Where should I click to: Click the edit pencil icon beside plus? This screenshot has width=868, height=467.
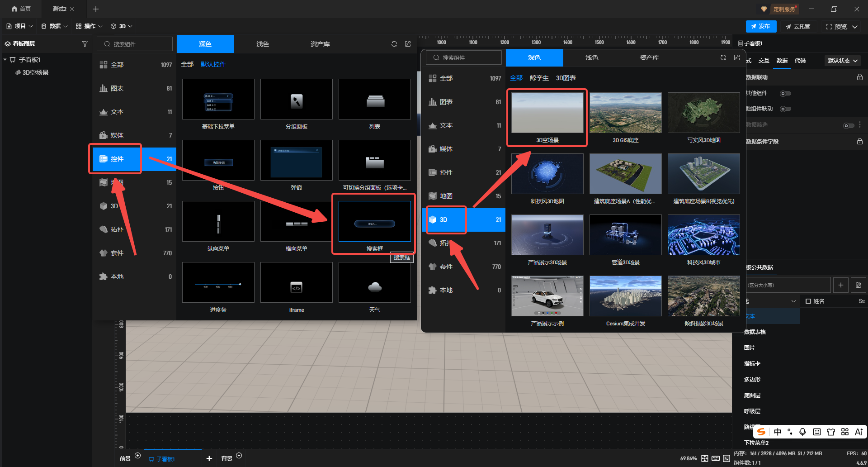(x=858, y=285)
